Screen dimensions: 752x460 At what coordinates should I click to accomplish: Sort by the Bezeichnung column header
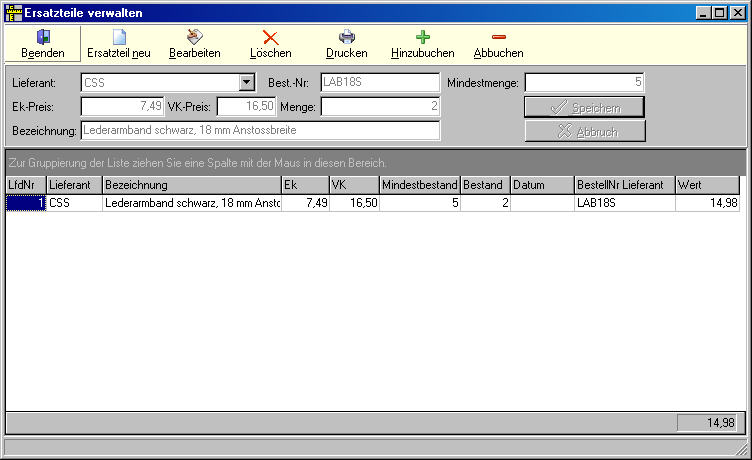point(192,185)
